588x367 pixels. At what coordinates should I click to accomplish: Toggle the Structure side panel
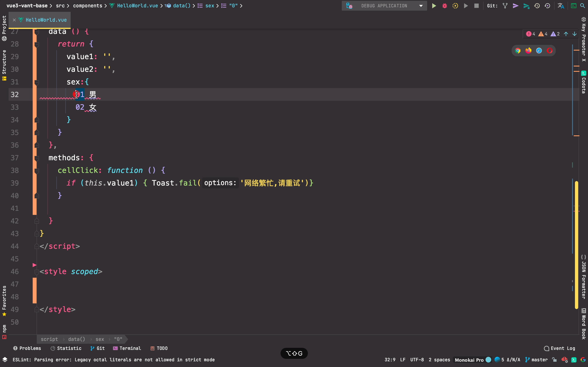(x=4, y=62)
